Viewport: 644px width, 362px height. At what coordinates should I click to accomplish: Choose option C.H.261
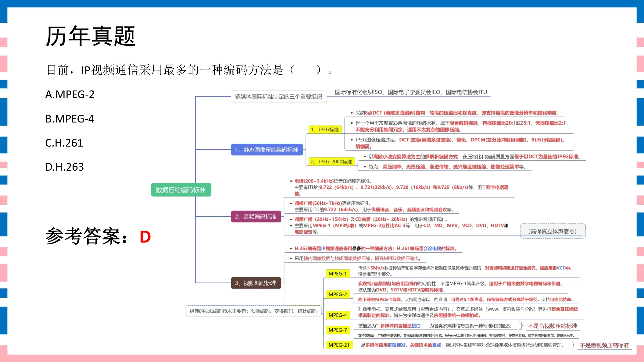(64, 143)
